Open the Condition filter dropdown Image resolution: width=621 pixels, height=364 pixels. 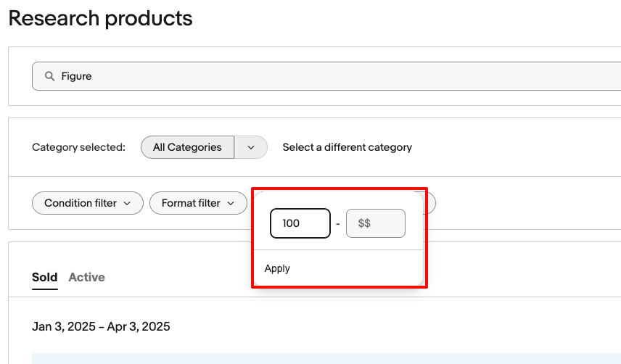pyautogui.click(x=88, y=203)
